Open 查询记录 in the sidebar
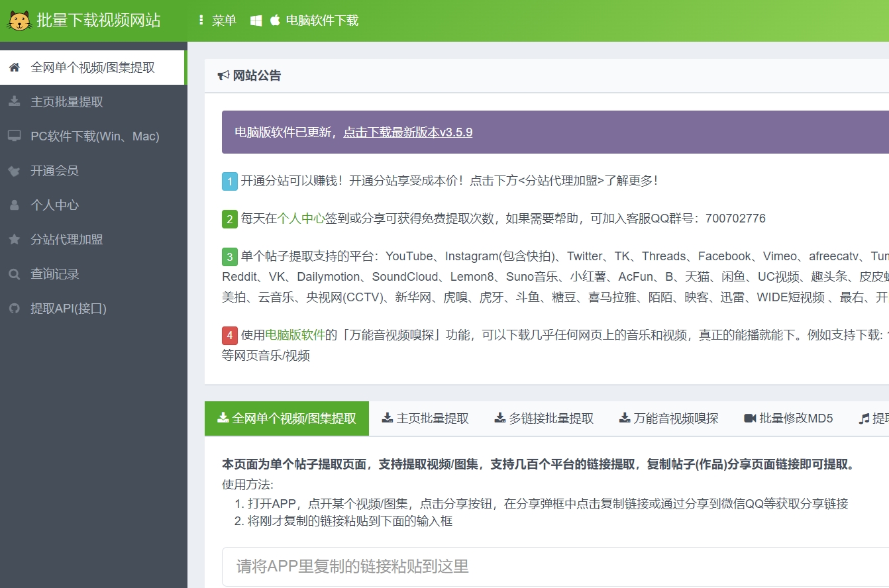Screen dimensions: 889x588 point(93,274)
